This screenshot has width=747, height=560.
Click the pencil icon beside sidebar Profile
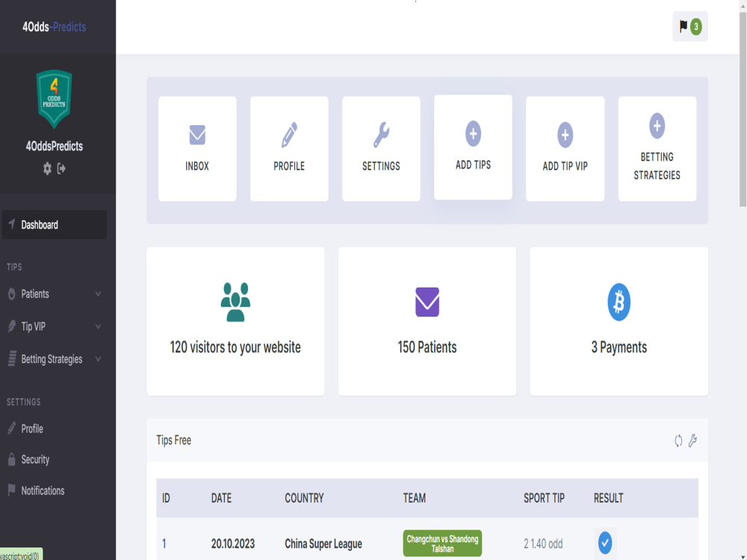(x=12, y=428)
